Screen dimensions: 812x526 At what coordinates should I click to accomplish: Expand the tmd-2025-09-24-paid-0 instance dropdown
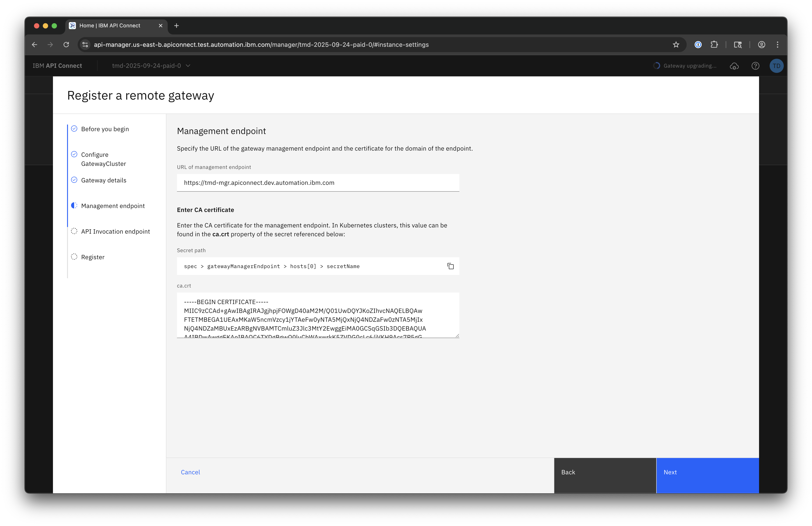pos(151,66)
